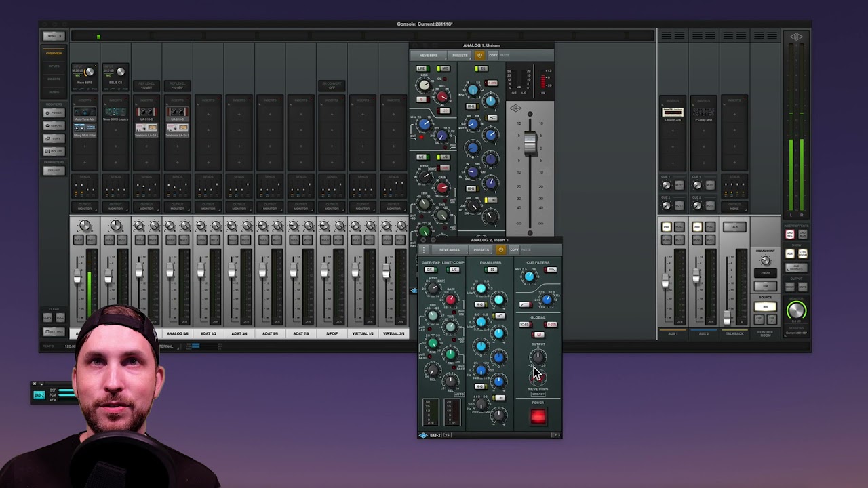
Task: Toggle the EQ in switch under EQUALISER
Action: (492, 270)
